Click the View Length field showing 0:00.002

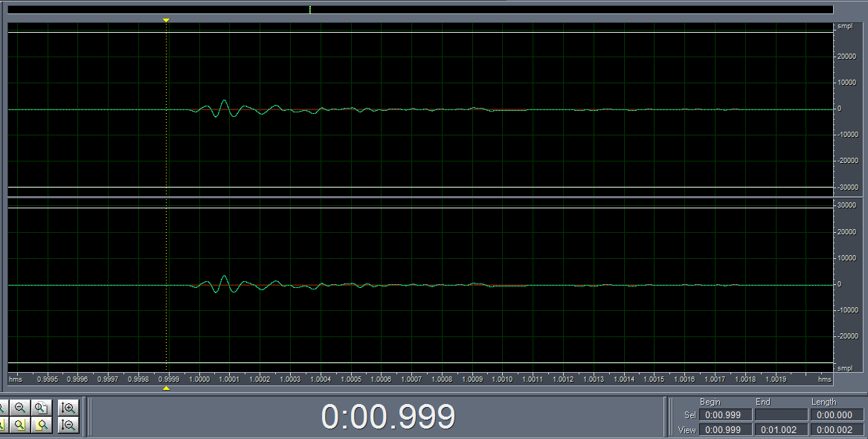(x=837, y=429)
